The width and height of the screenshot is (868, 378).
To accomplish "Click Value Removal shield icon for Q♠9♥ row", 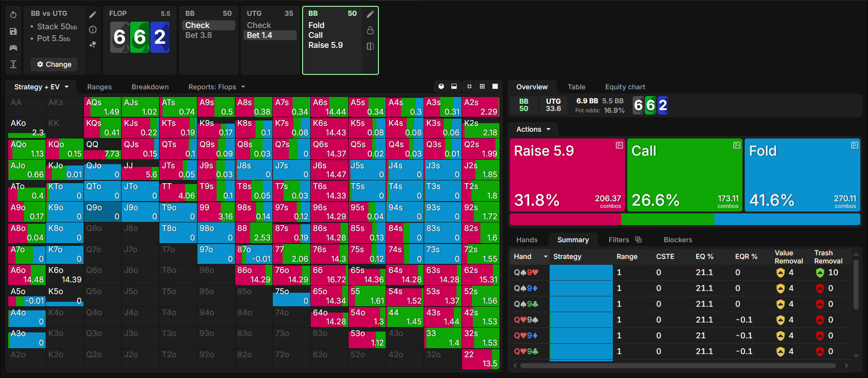I will 780,272.
